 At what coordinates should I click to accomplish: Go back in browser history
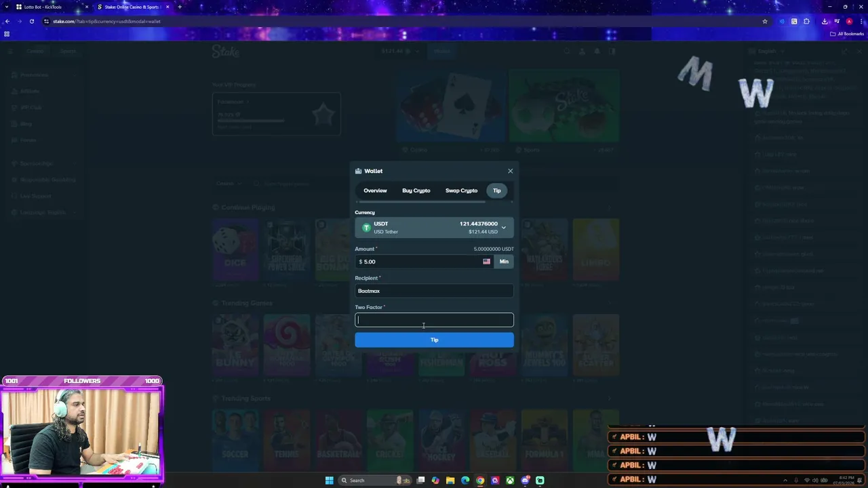[x=7, y=21]
